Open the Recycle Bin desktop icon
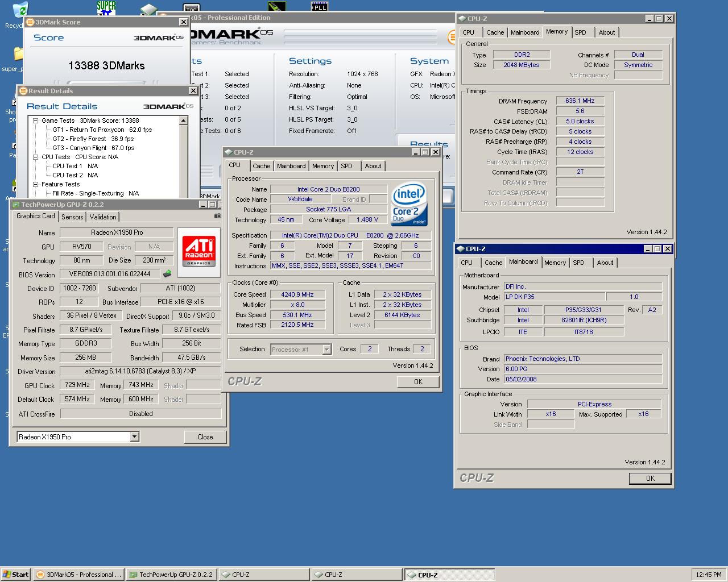 coord(20,10)
